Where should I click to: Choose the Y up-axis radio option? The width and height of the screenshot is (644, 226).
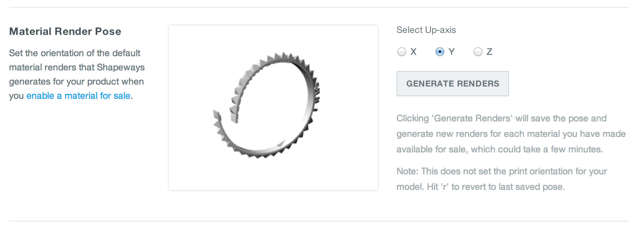point(440,52)
